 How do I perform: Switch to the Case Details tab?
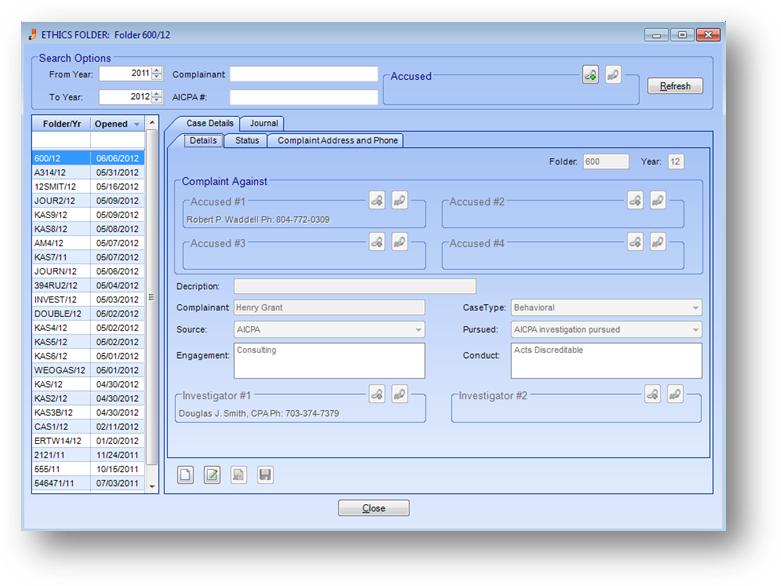[x=209, y=123]
